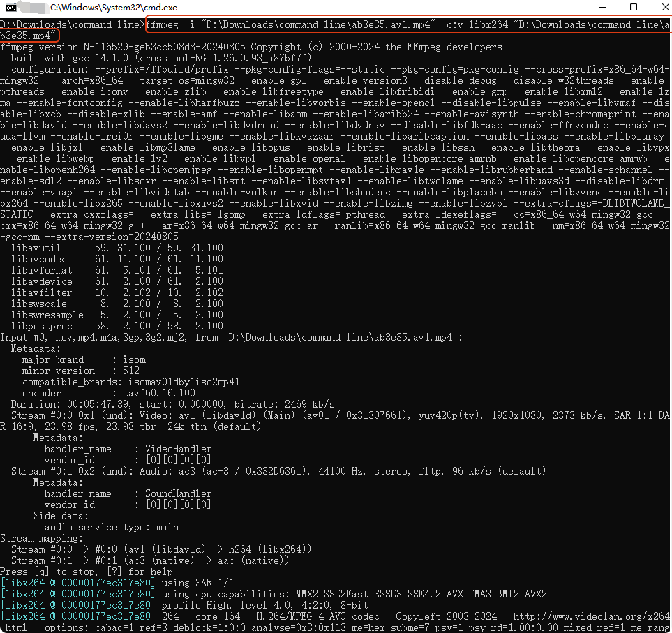Click the 'Input #0, mov,mp4' line
Screen dimensions: 672x633
click(232, 337)
